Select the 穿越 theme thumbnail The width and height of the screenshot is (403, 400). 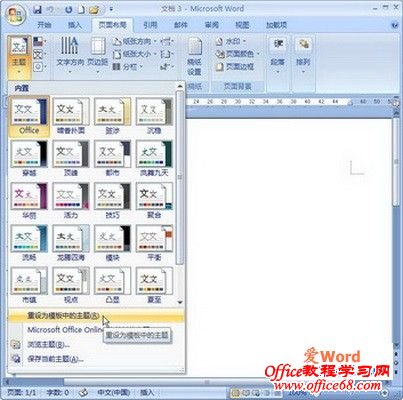(x=29, y=158)
